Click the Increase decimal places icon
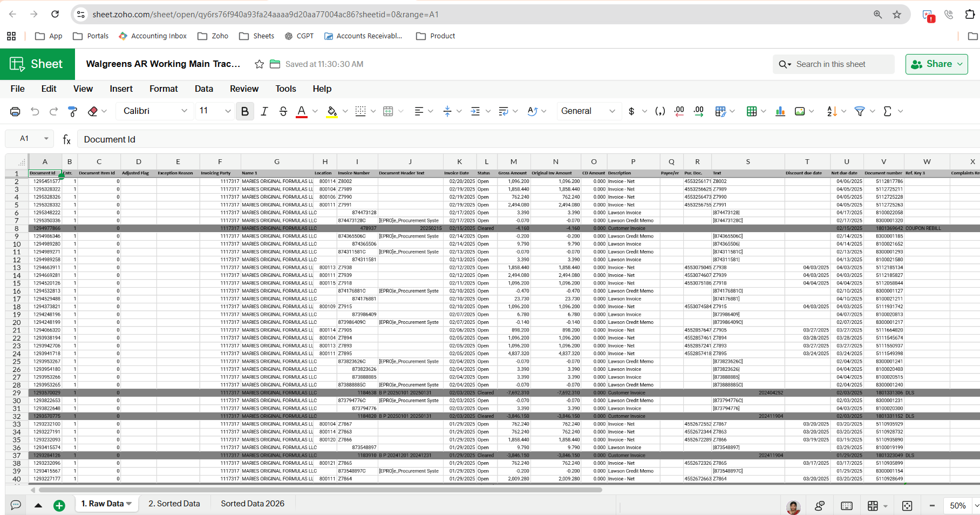The image size is (980, 515). pyautogui.click(x=699, y=111)
